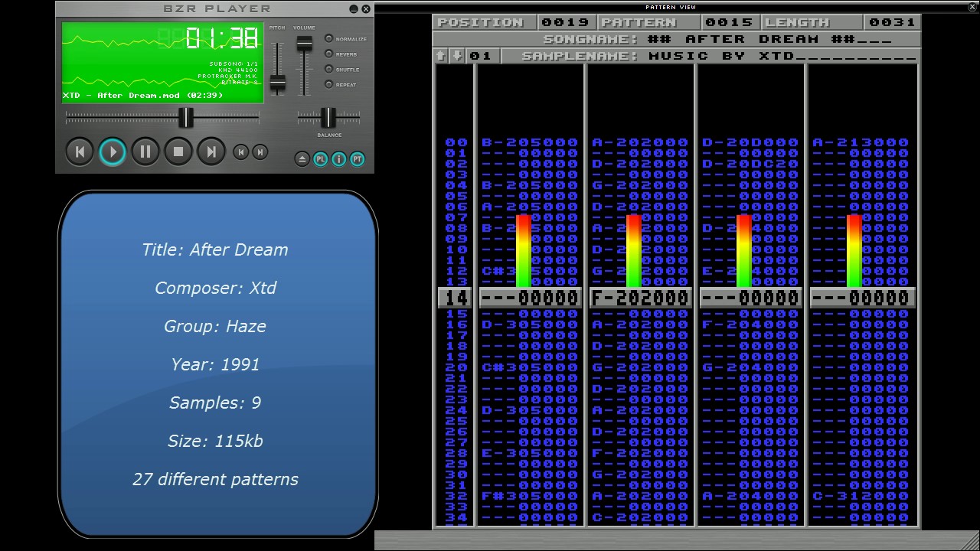The height and width of the screenshot is (551, 980).
Task: Stop playback with the square button
Action: [x=178, y=152]
